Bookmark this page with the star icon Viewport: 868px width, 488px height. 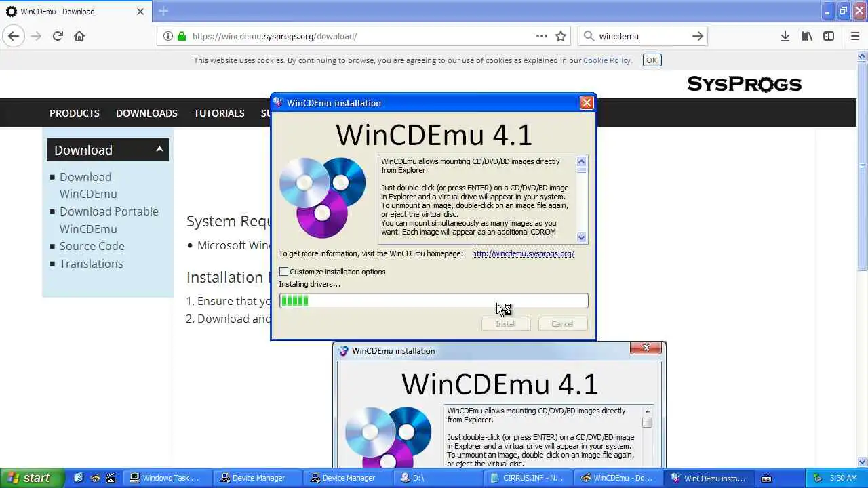tap(561, 36)
